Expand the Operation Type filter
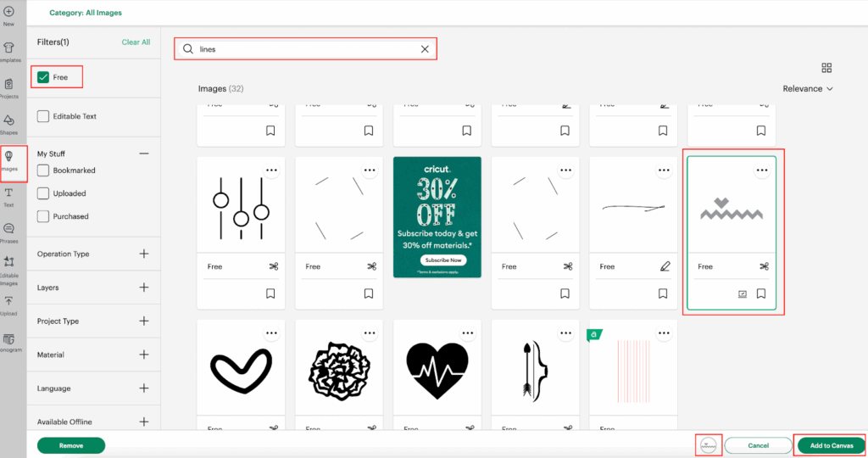868x458 pixels. (x=144, y=254)
